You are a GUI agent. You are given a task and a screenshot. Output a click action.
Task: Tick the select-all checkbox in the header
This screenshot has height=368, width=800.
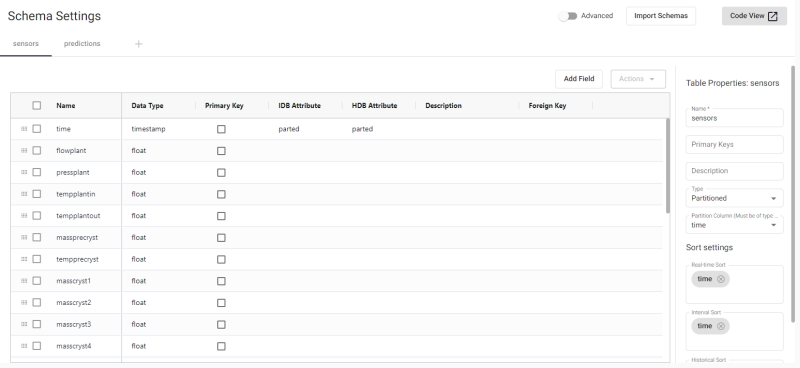(37, 106)
